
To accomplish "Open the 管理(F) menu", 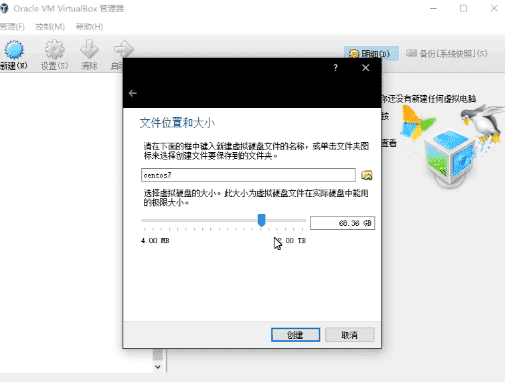I will click(x=12, y=27).
